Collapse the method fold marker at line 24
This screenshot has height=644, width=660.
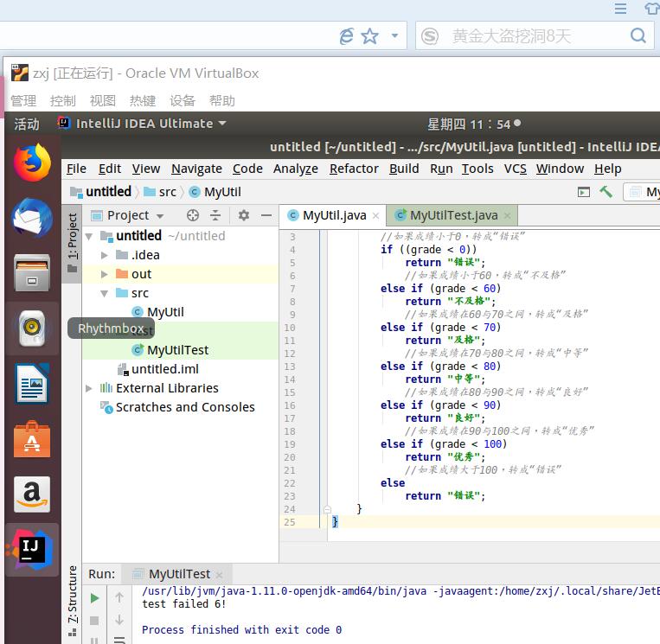point(328,509)
